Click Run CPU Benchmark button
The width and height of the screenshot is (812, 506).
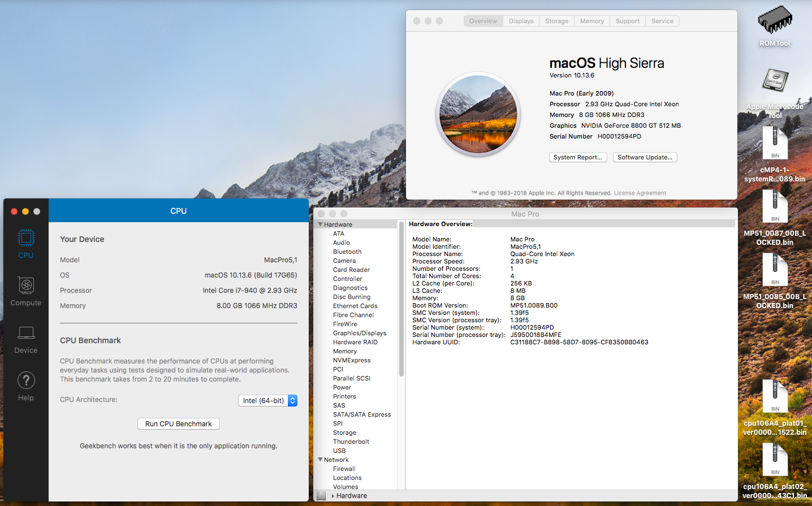tap(179, 423)
